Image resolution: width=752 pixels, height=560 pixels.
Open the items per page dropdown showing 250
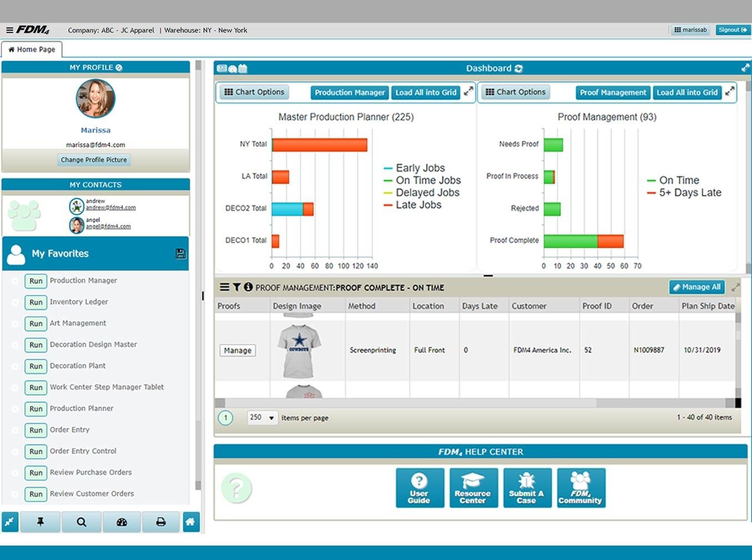[x=261, y=417]
